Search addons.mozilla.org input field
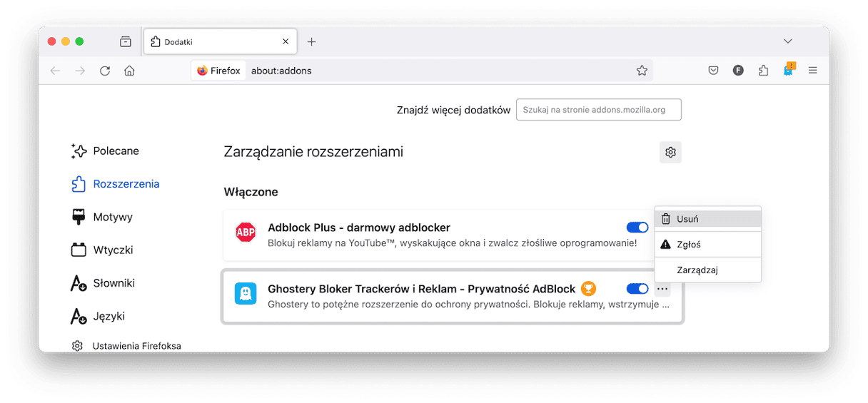This screenshot has height=403, width=868. [599, 110]
